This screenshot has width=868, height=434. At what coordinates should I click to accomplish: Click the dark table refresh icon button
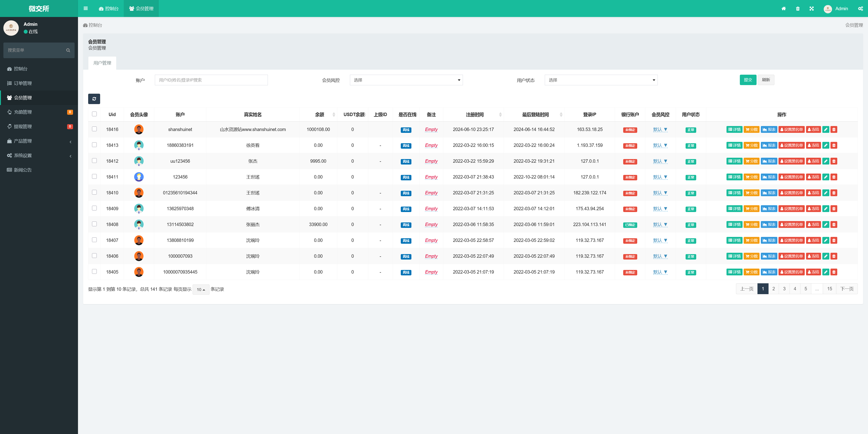coord(94,98)
